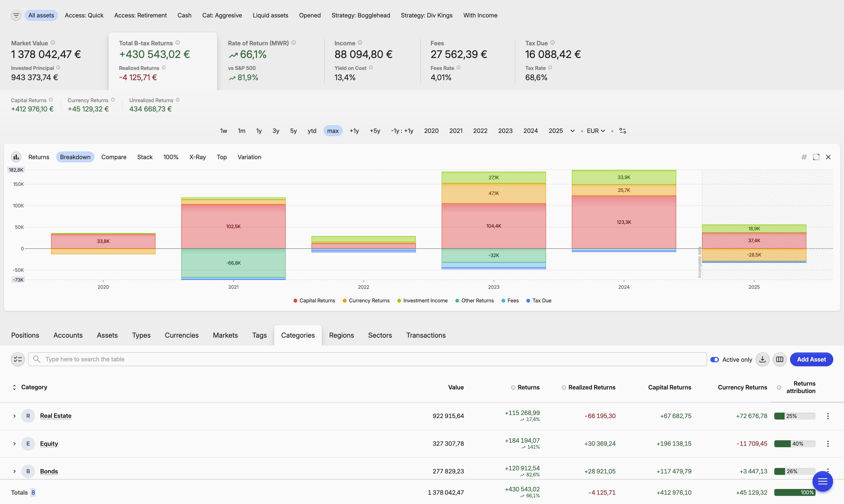The image size is (844, 504).
Task: Click the hash values icon on chart
Action: pos(804,157)
